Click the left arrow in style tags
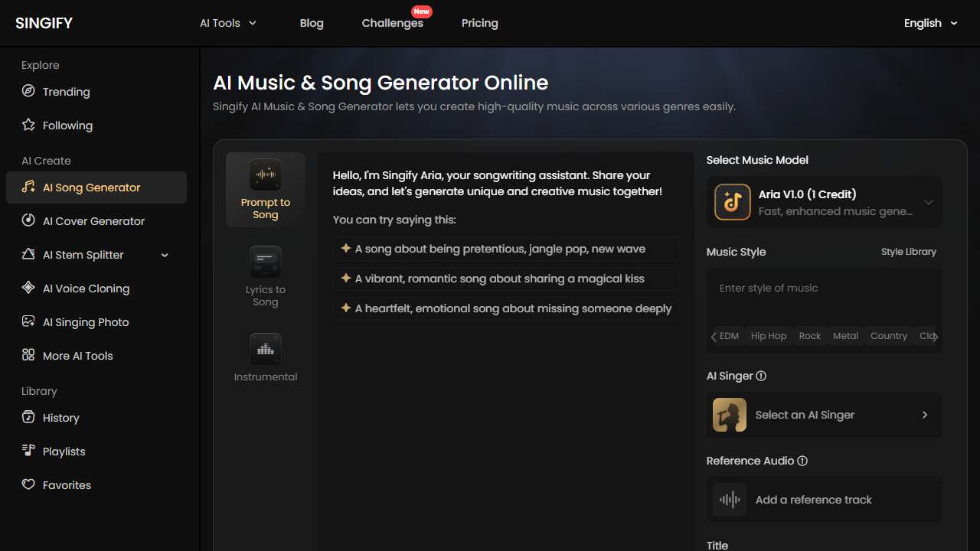This screenshot has height=551, width=980. pyautogui.click(x=714, y=336)
